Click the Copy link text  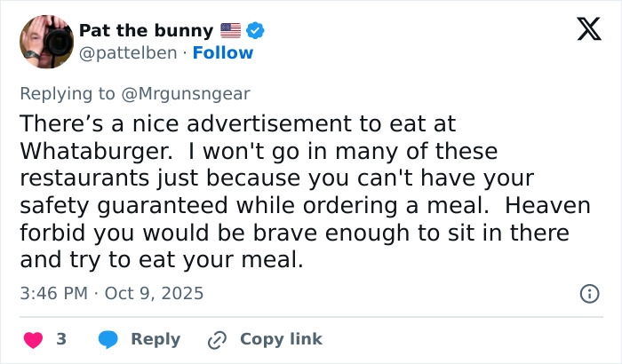281,339
